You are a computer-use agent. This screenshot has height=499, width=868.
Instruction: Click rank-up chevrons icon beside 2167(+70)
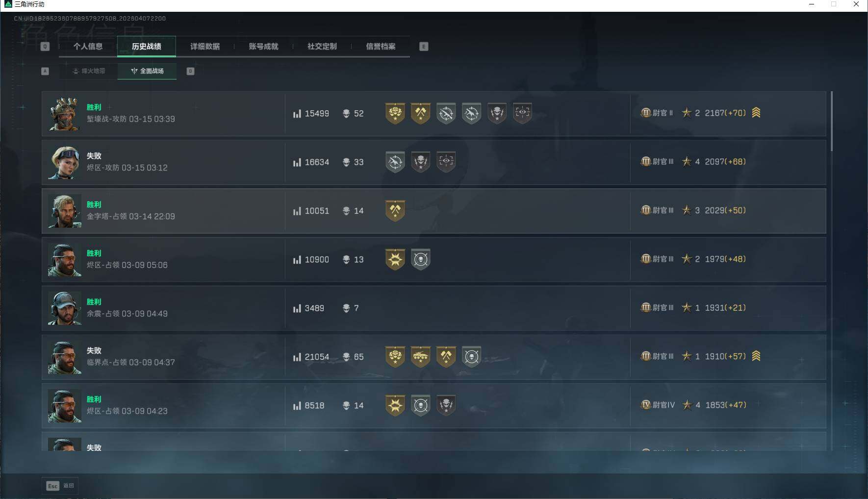[x=756, y=112]
